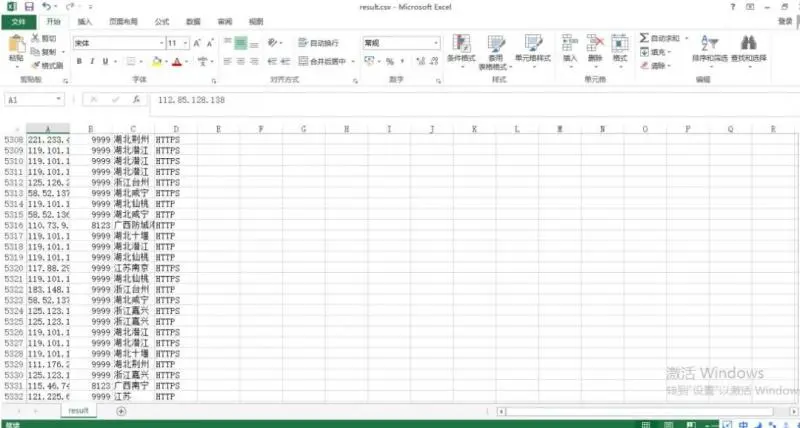The height and width of the screenshot is (428, 800).
Task: Click the Paste (粘贴) clipboard icon
Action: [x=17, y=44]
